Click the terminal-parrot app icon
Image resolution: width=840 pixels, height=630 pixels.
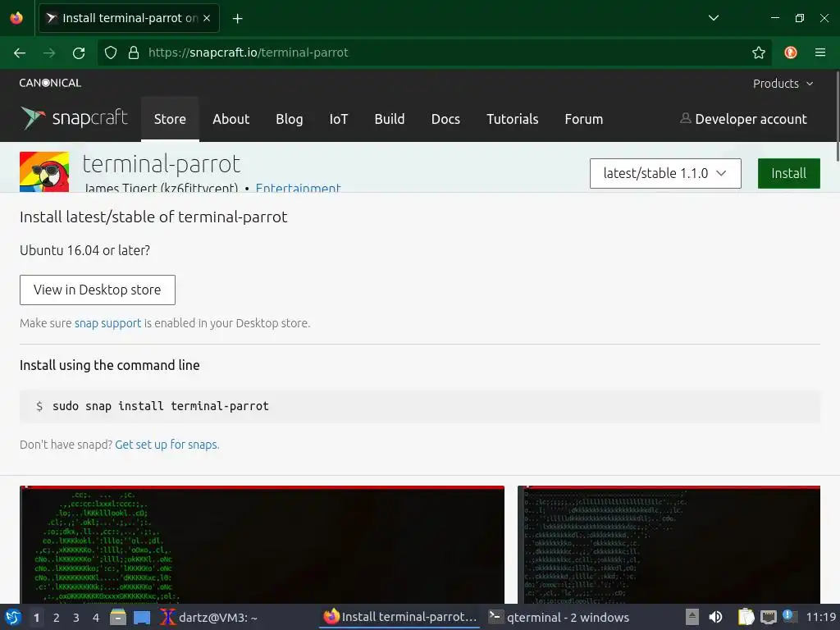tap(44, 172)
